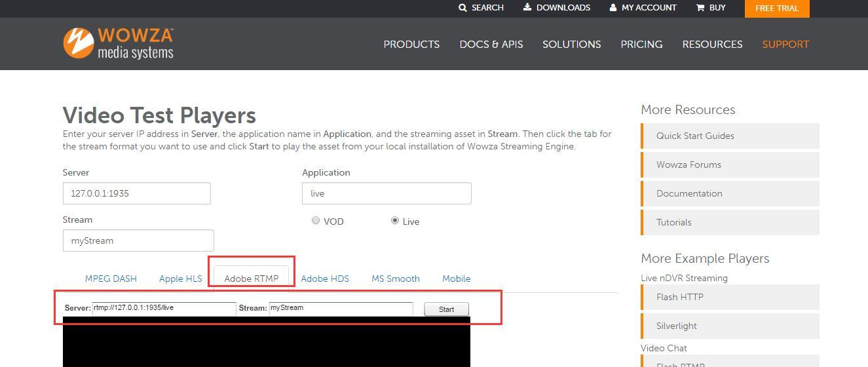This screenshot has width=868, height=367.
Task: Click the Free Trial button
Action: click(x=776, y=9)
